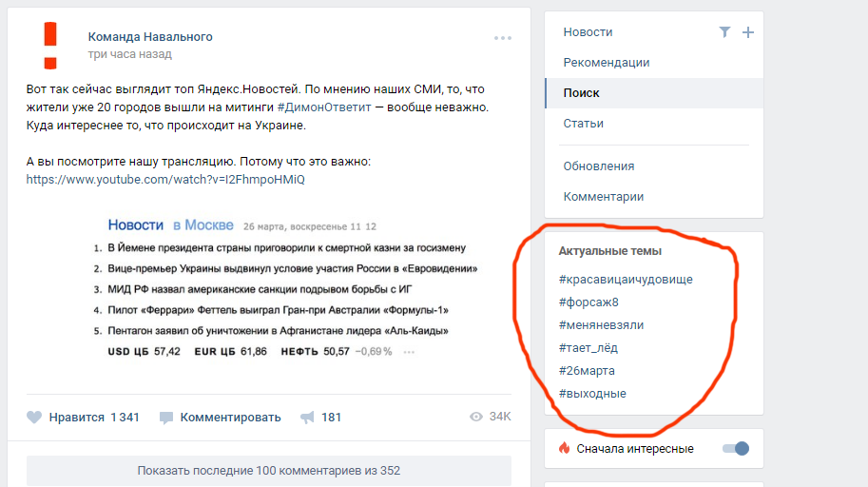
Task: Expand Показать последние 100 комментариев
Action: pos(268,471)
